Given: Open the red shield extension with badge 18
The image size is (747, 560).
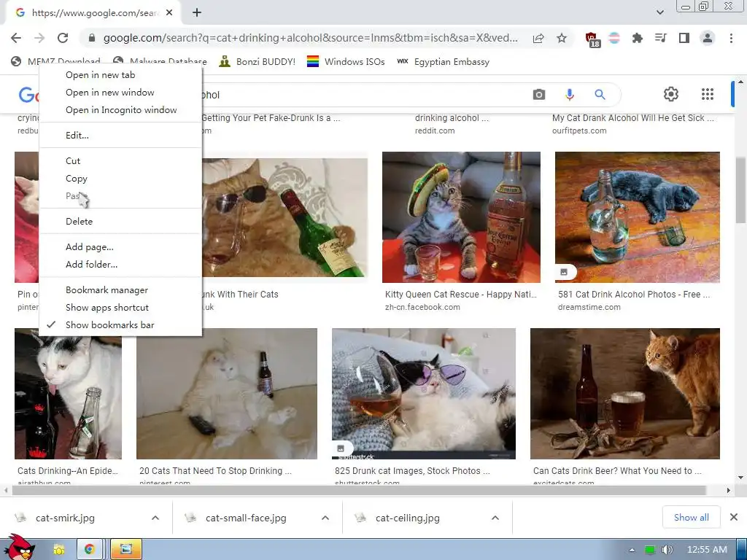Looking at the screenshot, I should 592,39.
